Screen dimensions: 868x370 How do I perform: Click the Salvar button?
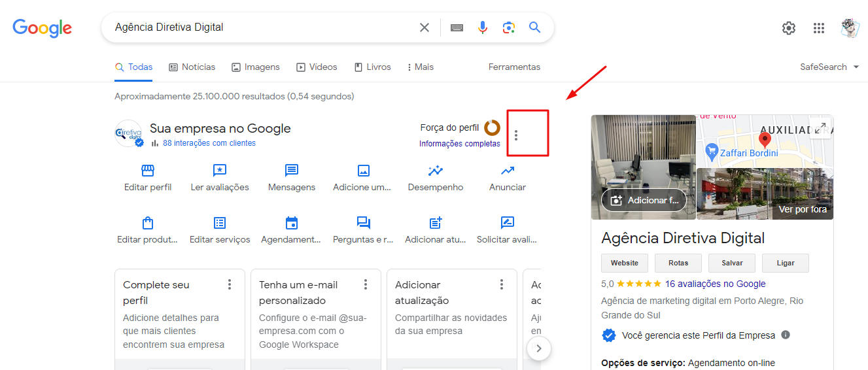[732, 263]
